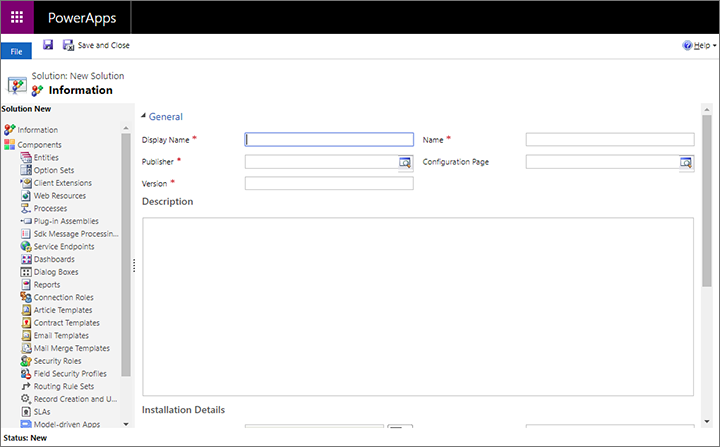Select Model-driven Apps in tree
Screen dimensions: 720x447
[x=67, y=424]
